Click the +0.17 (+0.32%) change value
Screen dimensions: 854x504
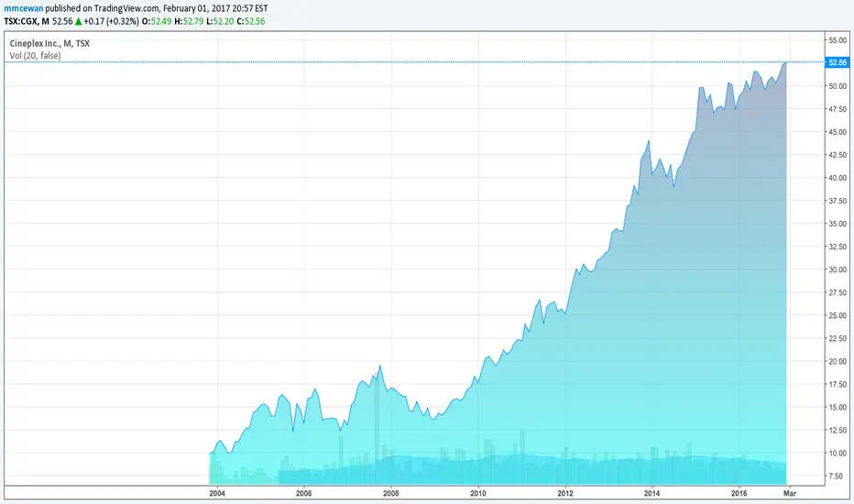111,21
